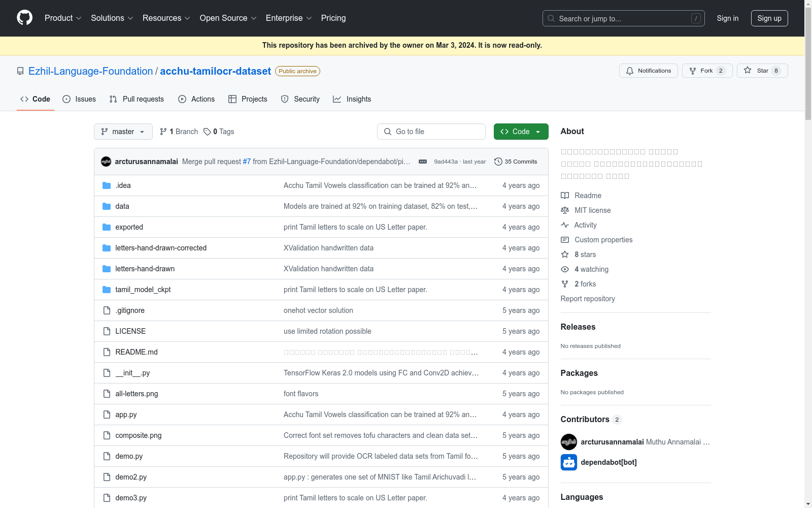Click the Custom properties note icon
Viewport: 812px width, 508px height.
tap(565, 240)
